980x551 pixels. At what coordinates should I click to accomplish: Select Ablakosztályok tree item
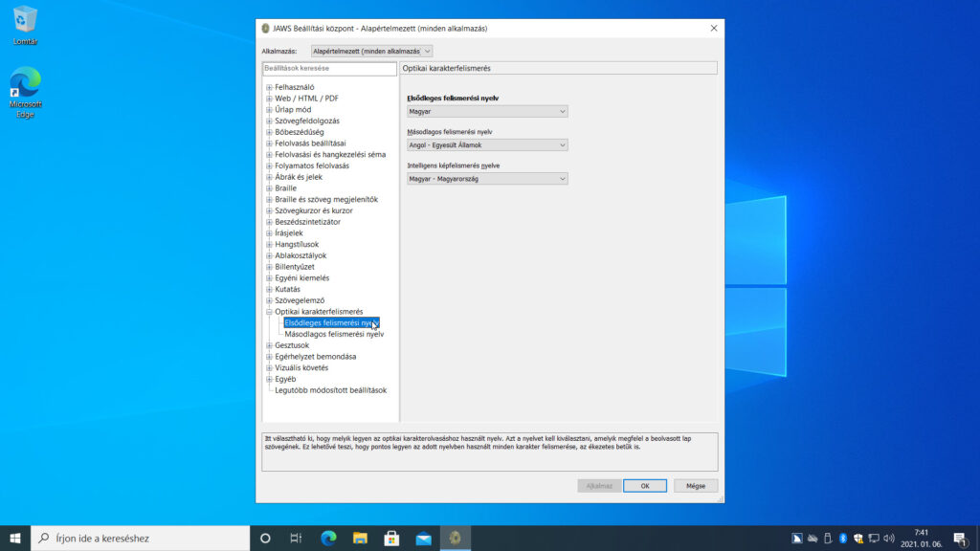(x=301, y=255)
